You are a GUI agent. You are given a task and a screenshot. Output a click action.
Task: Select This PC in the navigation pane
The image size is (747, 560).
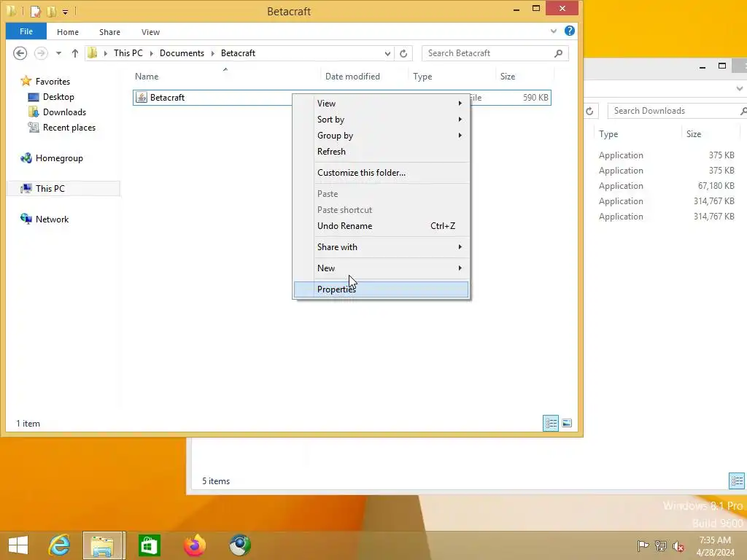click(50, 189)
